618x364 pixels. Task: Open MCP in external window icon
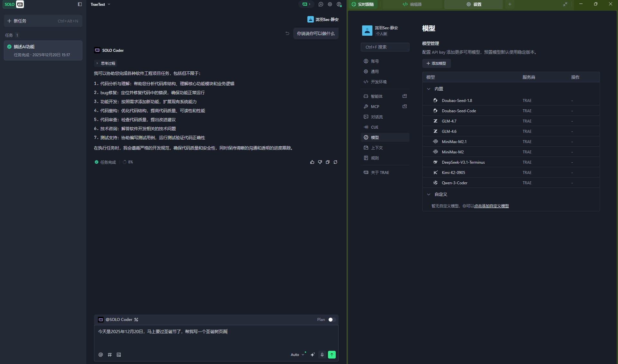point(405,106)
